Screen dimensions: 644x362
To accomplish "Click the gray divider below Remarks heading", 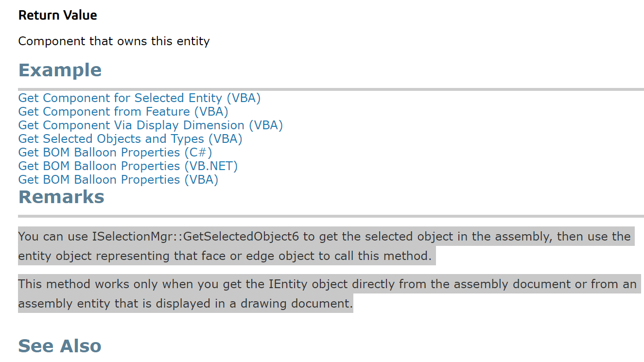I will tap(331, 216).
